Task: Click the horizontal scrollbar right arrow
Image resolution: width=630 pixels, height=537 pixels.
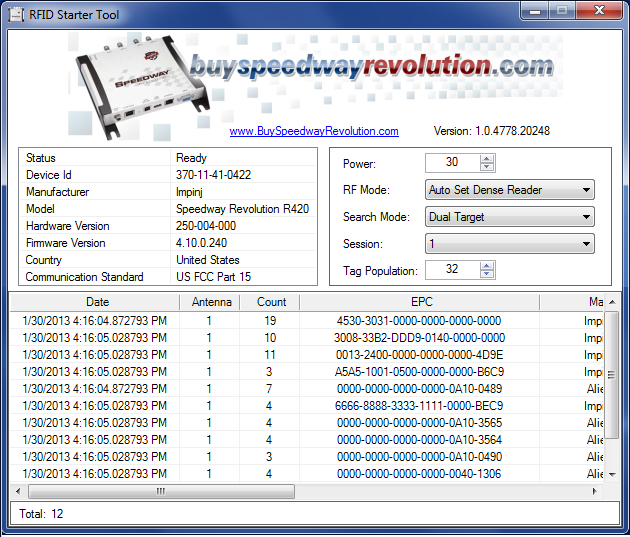Action: tap(595, 491)
